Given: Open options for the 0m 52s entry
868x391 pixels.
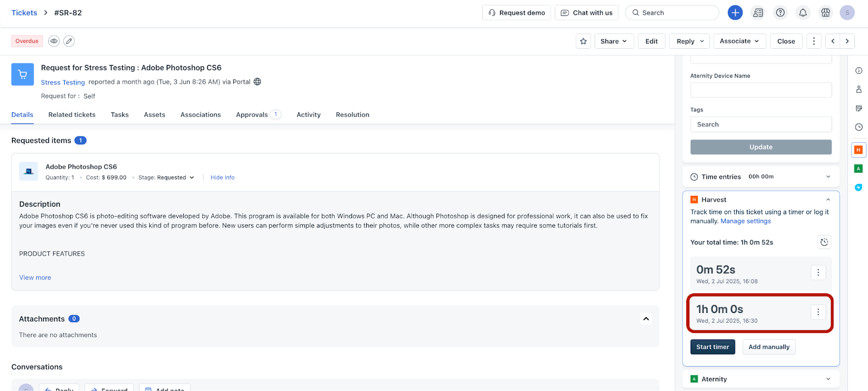Looking at the screenshot, I should (818, 272).
